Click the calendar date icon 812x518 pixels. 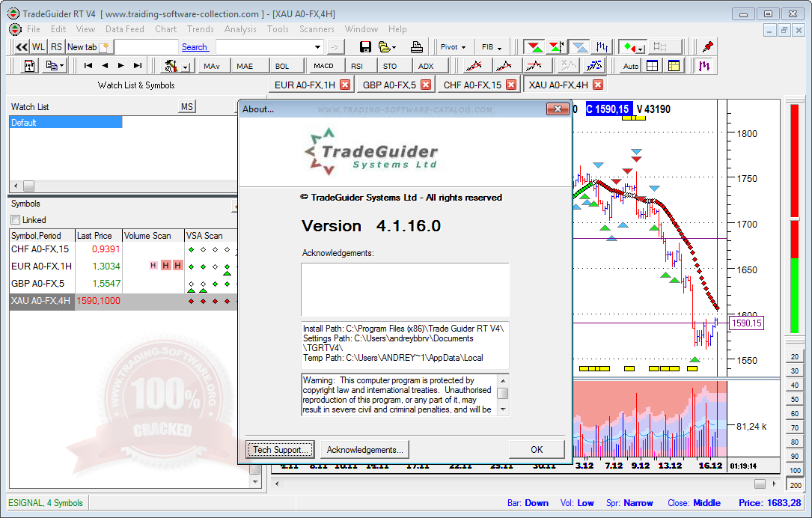(31, 66)
